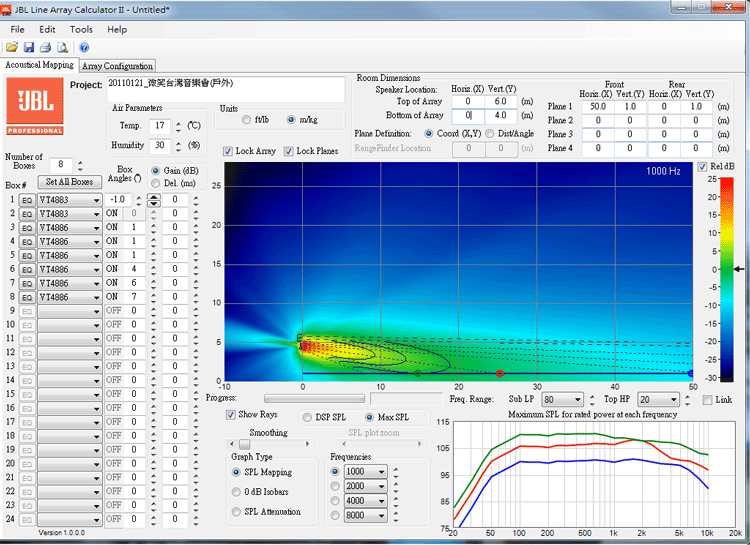Toggle box 6 ON button
Viewport: 750px width, 545px height.
click(x=112, y=269)
